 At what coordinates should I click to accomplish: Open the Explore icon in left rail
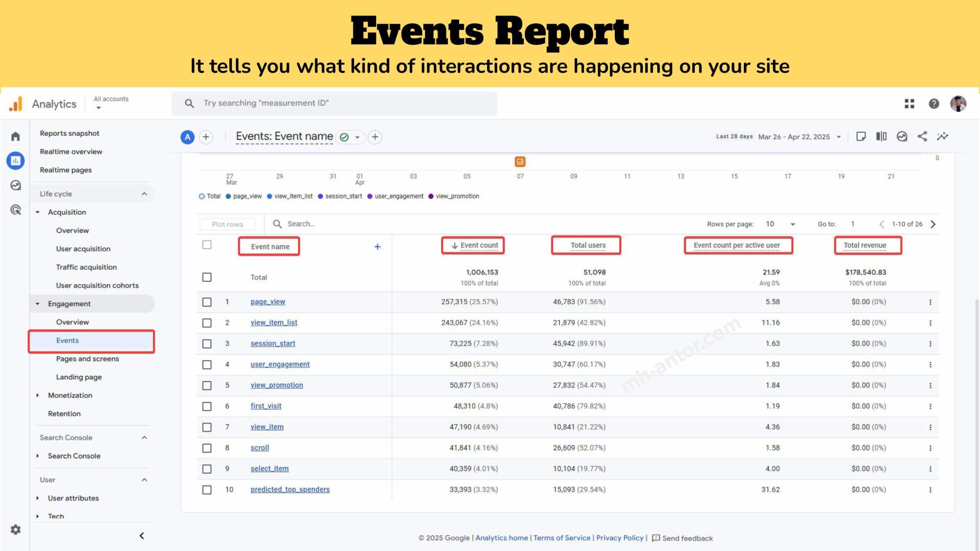(x=15, y=185)
